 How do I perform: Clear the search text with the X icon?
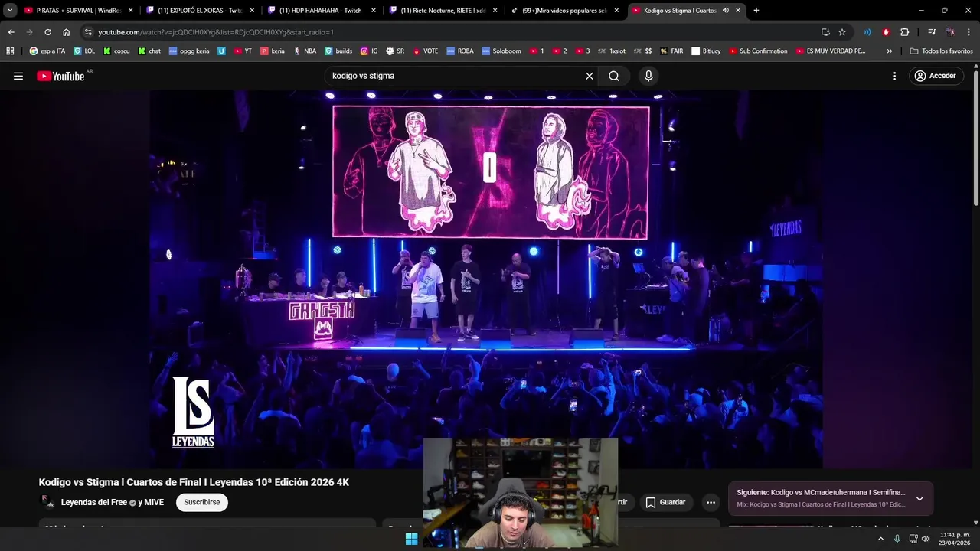coord(590,76)
